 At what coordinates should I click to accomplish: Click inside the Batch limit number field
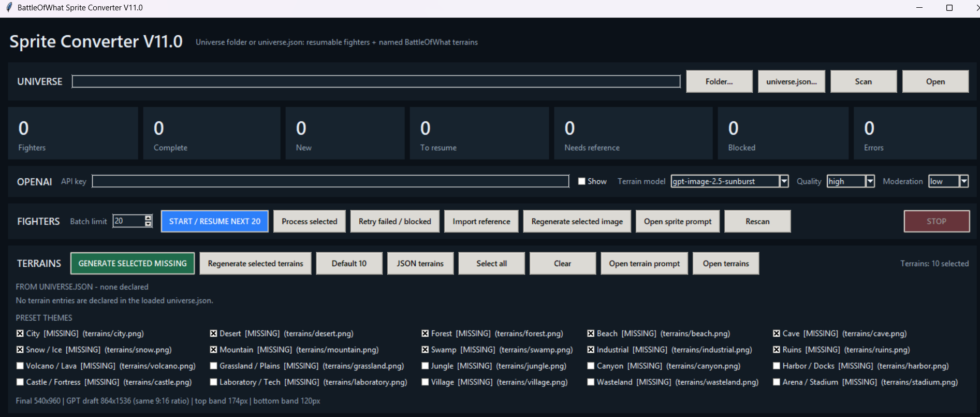(128, 221)
